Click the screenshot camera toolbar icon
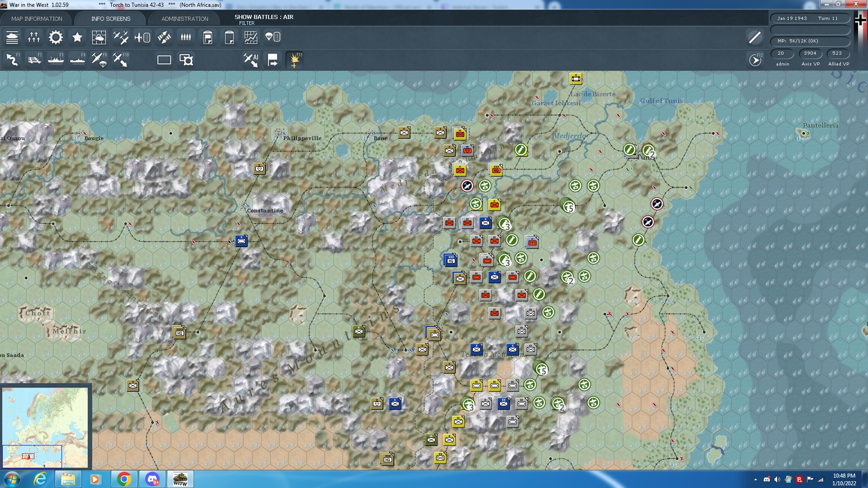This screenshot has height=488, width=868. click(x=186, y=60)
